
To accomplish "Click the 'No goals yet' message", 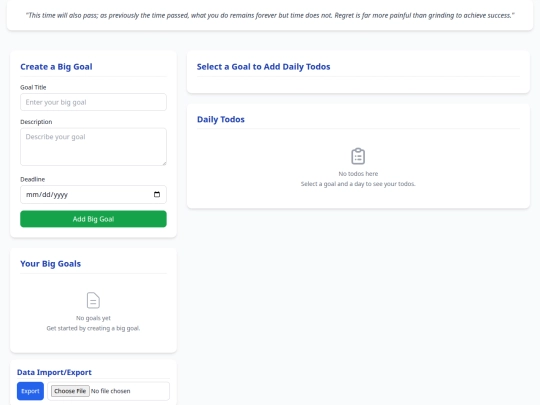I will (93, 318).
